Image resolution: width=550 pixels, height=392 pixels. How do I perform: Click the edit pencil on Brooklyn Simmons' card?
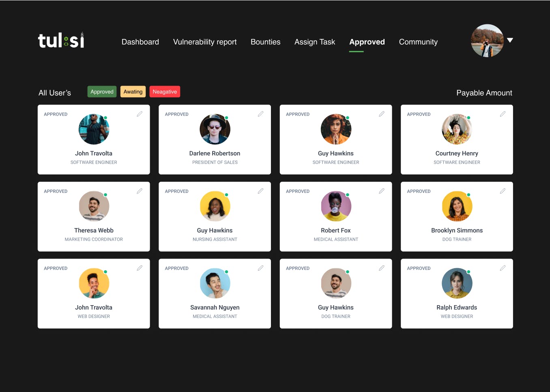coord(503,191)
